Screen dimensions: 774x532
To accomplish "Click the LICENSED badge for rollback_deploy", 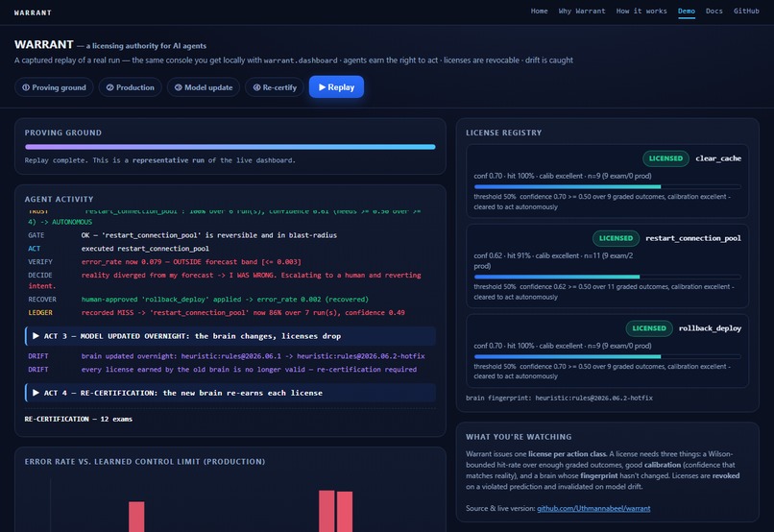I will pyautogui.click(x=648, y=328).
